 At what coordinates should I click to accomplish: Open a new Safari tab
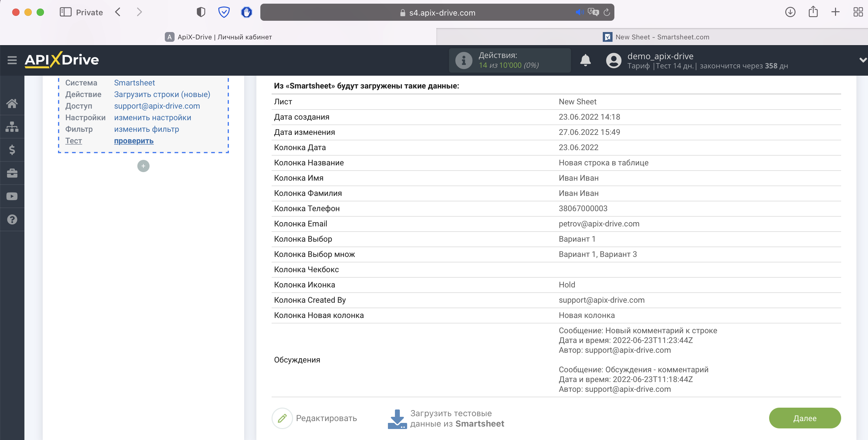(x=835, y=12)
